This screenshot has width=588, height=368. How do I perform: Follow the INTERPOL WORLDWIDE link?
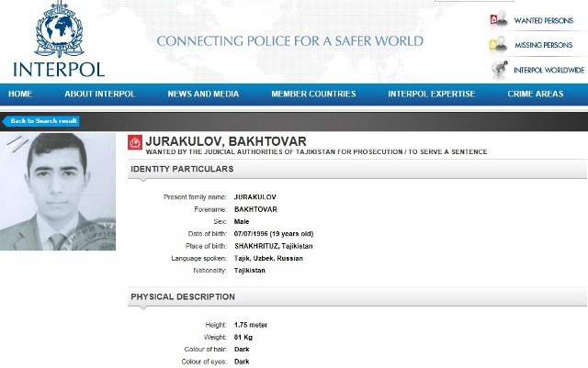tap(549, 70)
